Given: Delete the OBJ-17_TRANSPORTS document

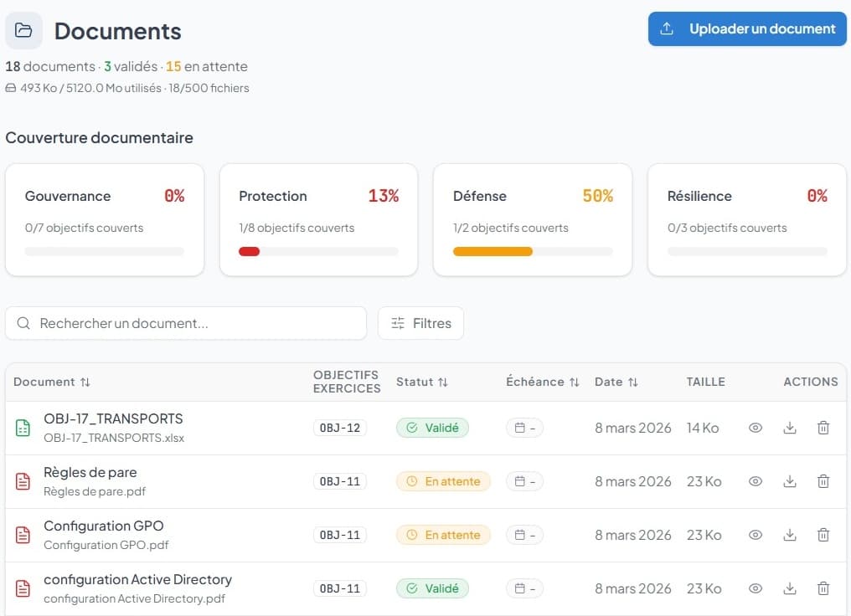Looking at the screenshot, I should tap(823, 428).
